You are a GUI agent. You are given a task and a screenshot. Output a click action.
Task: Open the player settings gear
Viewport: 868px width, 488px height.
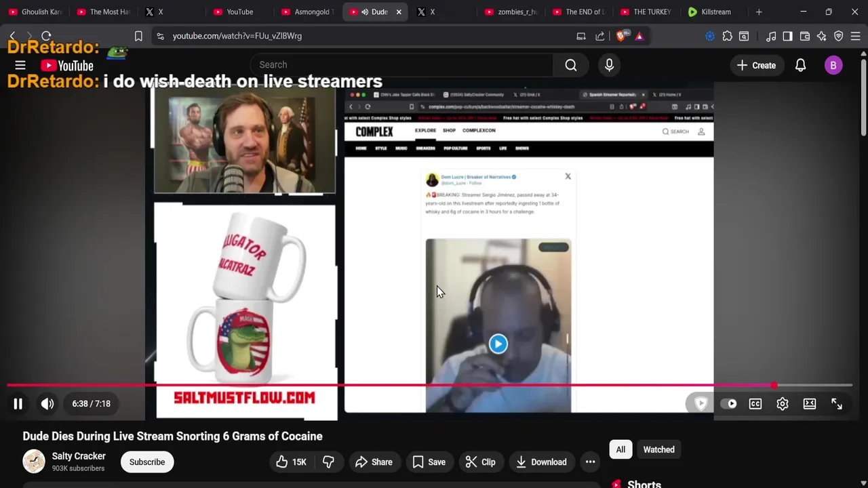pos(783,404)
